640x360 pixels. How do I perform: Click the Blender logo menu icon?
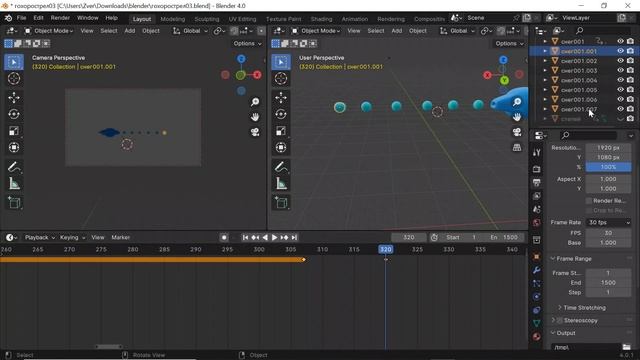click(x=8, y=18)
